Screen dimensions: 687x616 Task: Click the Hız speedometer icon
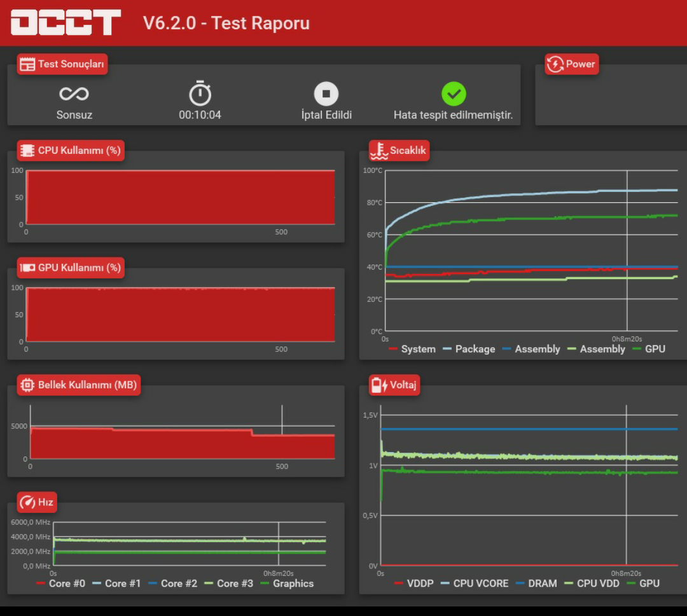pyautogui.click(x=27, y=502)
